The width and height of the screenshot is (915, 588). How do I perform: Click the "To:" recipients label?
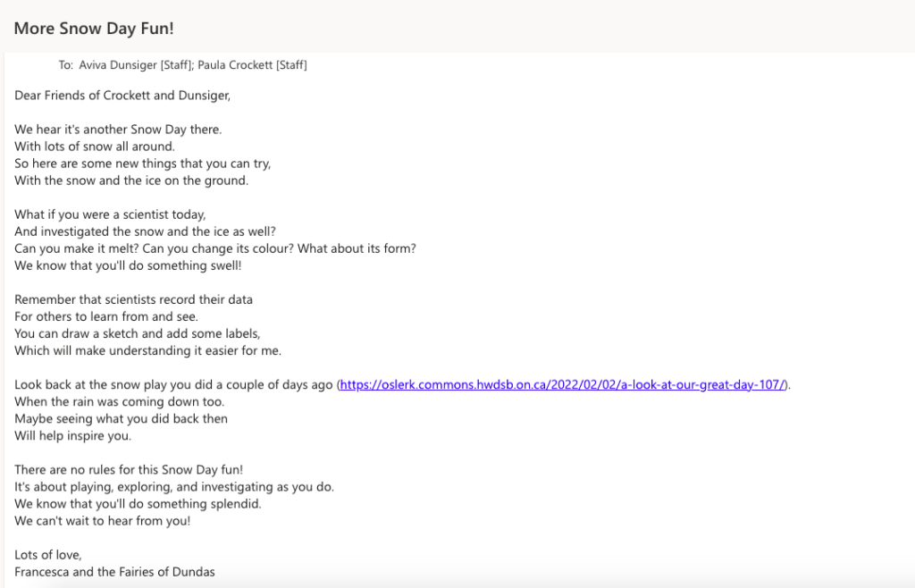click(65, 65)
